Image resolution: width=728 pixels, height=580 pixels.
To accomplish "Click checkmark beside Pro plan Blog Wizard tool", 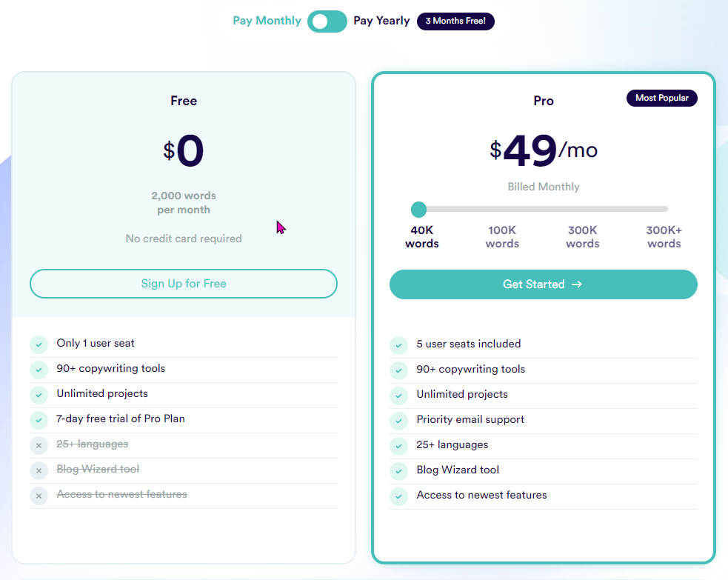I will coord(398,471).
